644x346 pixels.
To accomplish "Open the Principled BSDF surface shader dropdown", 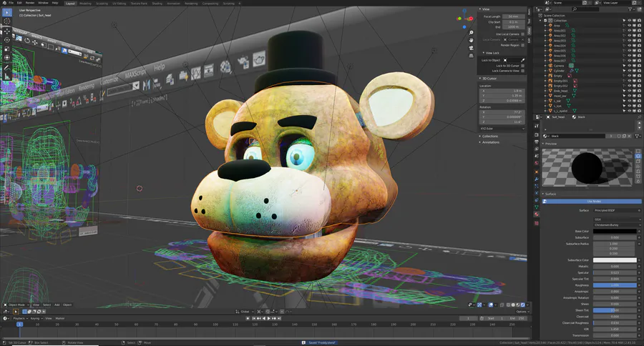I will coord(617,211).
